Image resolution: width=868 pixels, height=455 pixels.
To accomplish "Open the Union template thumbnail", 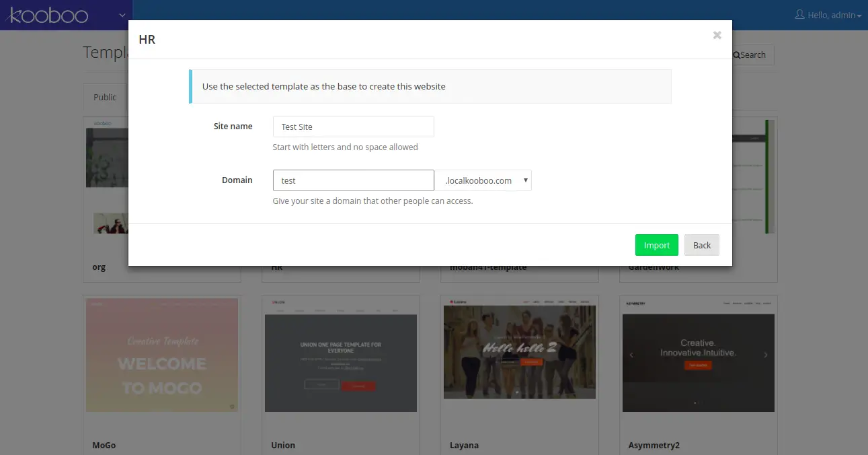I will tap(341, 355).
